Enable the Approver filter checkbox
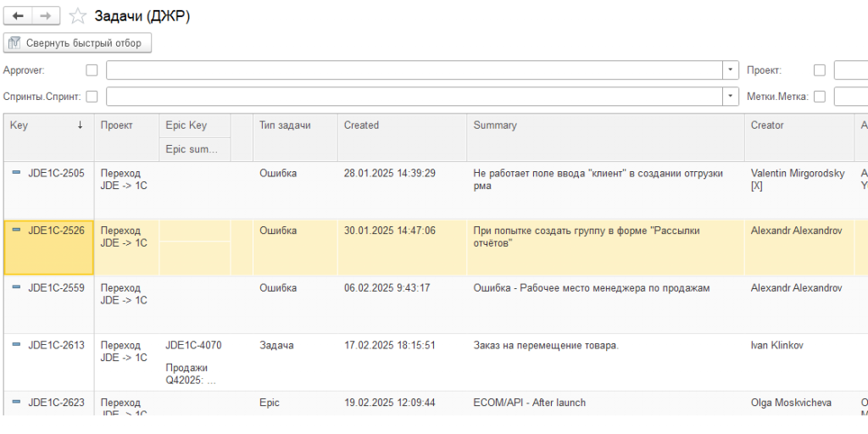Image resolution: width=868 pixels, height=434 pixels. pos(92,70)
